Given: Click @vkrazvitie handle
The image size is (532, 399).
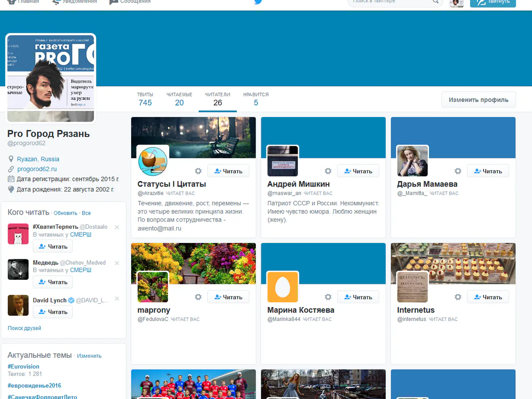Looking at the screenshot, I should pyautogui.click(x=150, y=193).
